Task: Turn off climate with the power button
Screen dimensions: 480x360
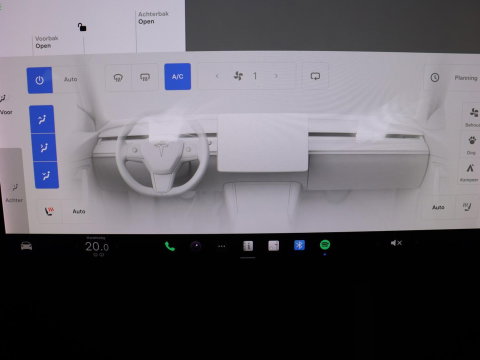Action: pyautogui.click(x=39, y=80)
